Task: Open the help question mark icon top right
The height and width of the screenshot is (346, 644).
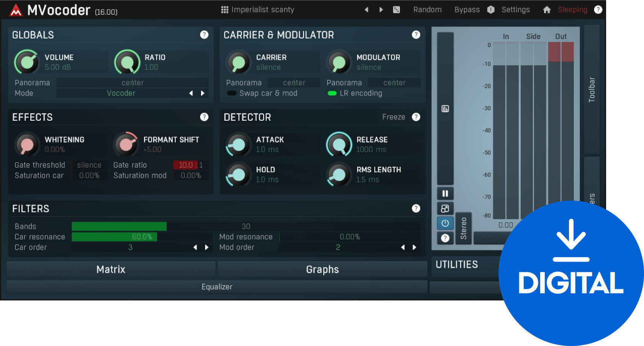Action: 598,9
